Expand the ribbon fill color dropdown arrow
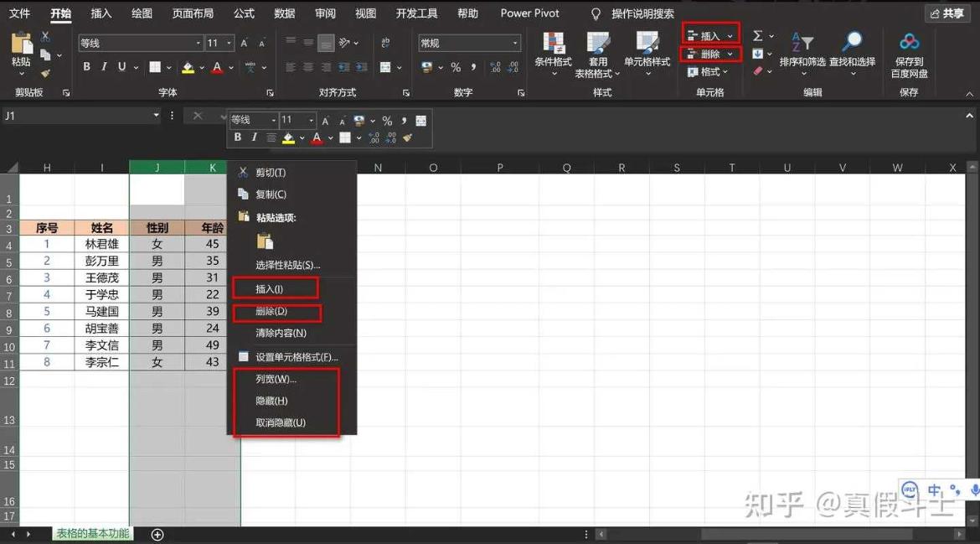The image size is (980, 544). [201, 68]
